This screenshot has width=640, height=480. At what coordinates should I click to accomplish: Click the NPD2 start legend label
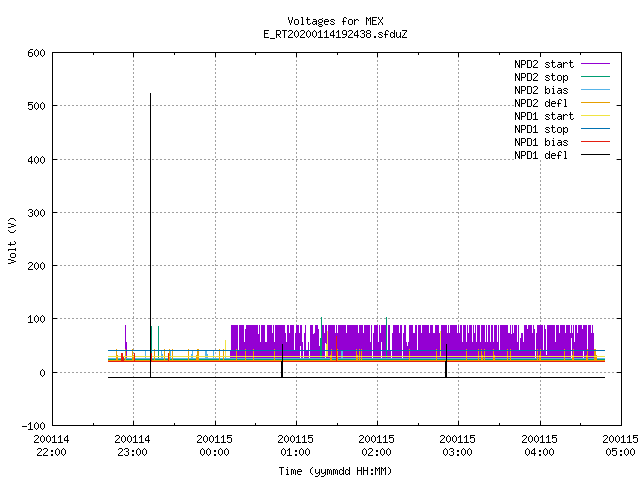point(544,64)
